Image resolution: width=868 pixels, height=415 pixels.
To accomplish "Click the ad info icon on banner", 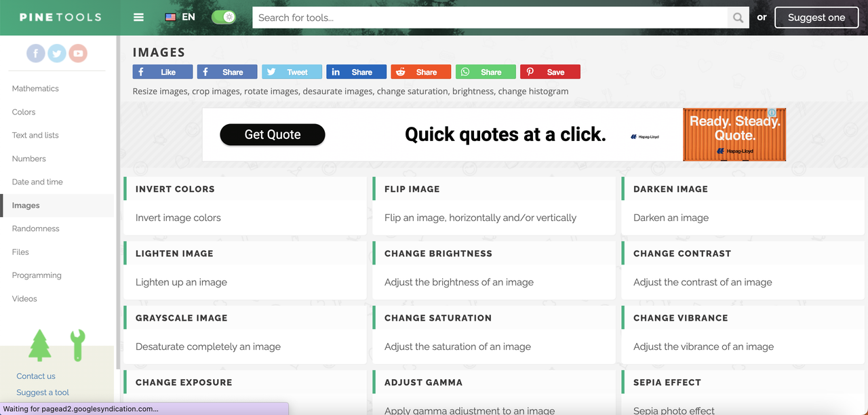I will (772, 113).
